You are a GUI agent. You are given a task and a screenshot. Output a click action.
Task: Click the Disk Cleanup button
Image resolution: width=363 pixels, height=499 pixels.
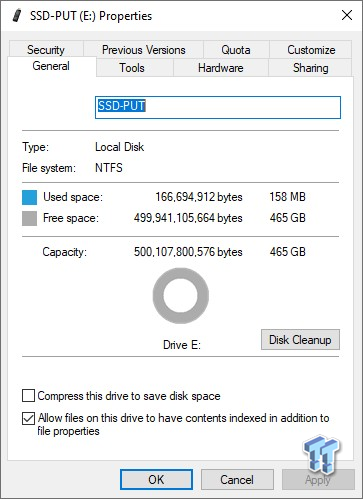(300, 340)
